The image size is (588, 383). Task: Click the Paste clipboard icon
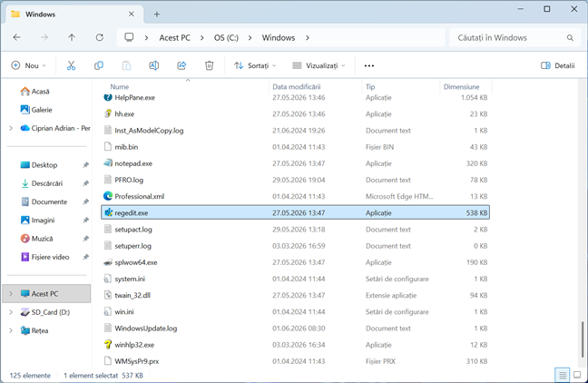(126, 65)
